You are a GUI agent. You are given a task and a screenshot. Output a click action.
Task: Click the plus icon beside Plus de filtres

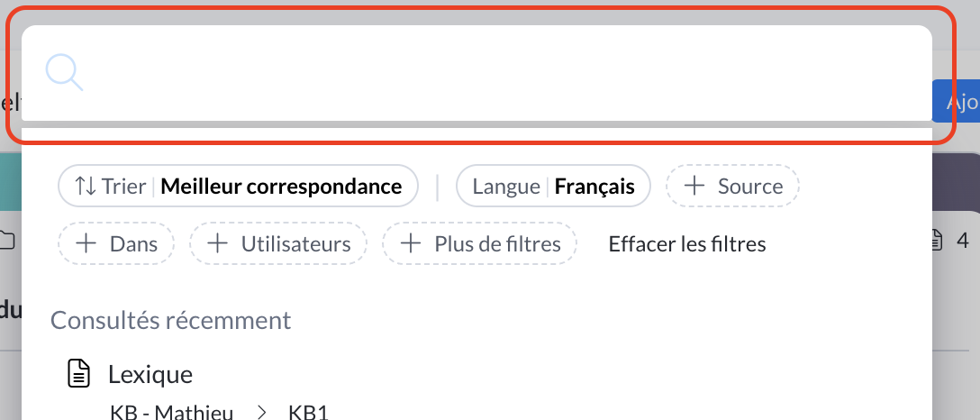[411, 243]
